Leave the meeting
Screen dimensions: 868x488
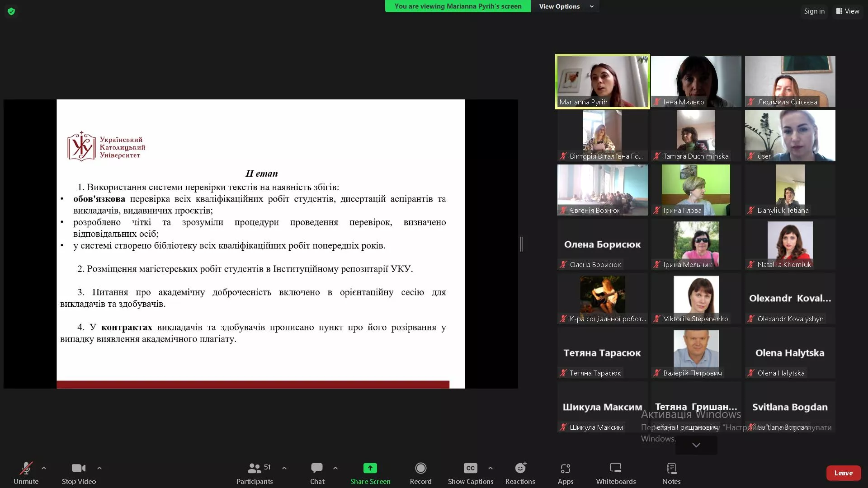coord(843,473)
